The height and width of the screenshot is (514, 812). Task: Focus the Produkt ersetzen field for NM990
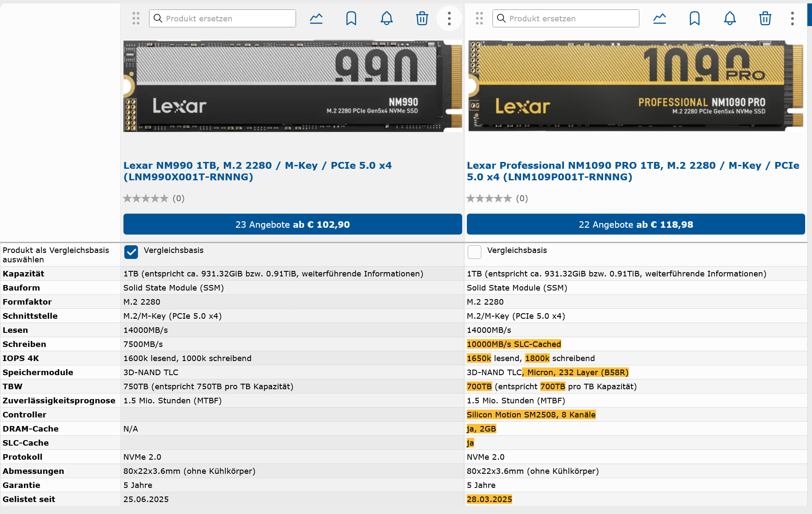(x=223, y=18)
